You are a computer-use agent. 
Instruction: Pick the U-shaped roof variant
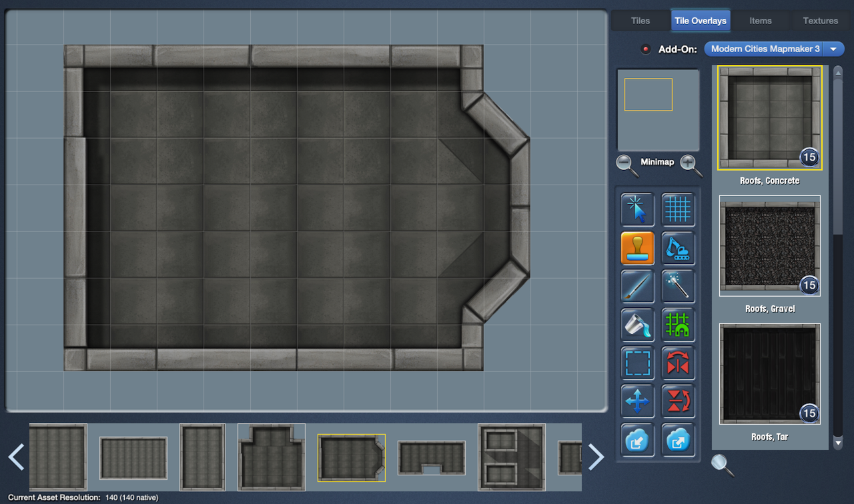pos(432,457)
